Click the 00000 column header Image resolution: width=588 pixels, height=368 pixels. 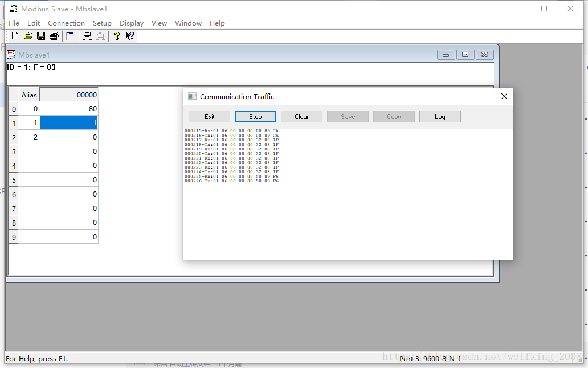[x=68, y=95]
